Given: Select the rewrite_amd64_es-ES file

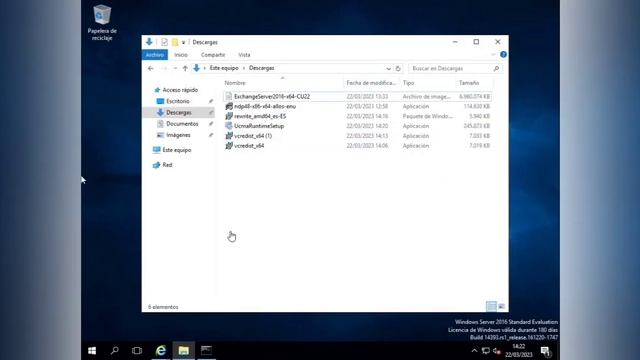Looking at the screenshot, I should pyautogui.click(x=357, y=116).
